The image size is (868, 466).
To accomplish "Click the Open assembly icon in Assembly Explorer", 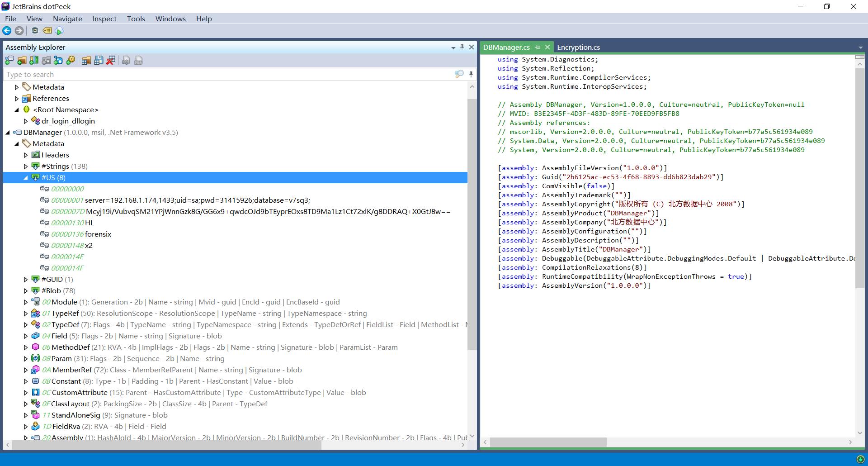I will click(x=9, y=61).
